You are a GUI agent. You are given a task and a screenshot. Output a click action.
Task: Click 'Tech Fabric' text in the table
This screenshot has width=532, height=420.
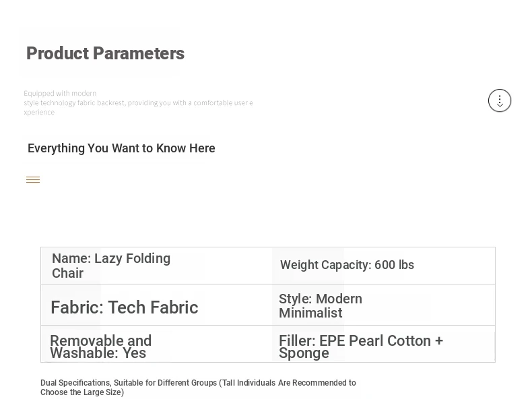pyautogui.click(x=153, y=307)
